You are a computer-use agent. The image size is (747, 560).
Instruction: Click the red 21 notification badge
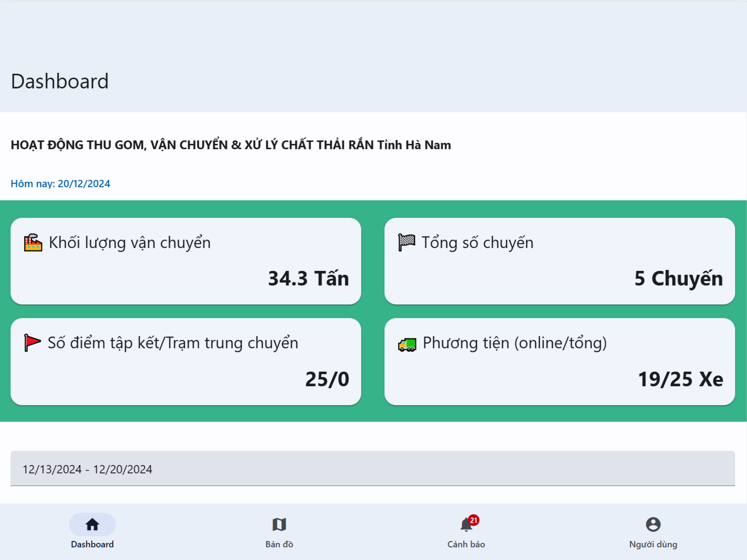point(473,520)
